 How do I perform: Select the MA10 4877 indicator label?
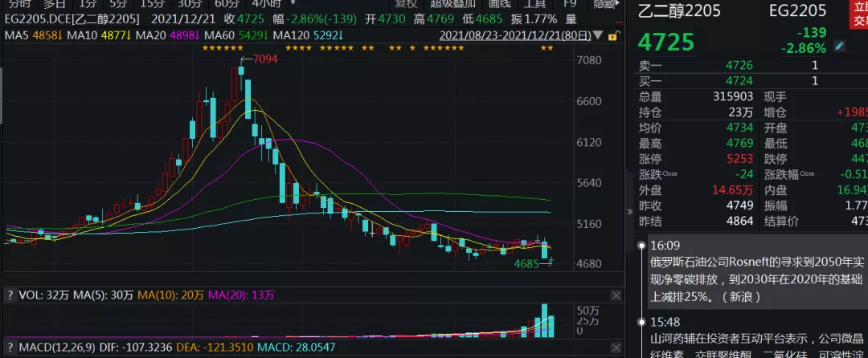[x=99, y=36]
